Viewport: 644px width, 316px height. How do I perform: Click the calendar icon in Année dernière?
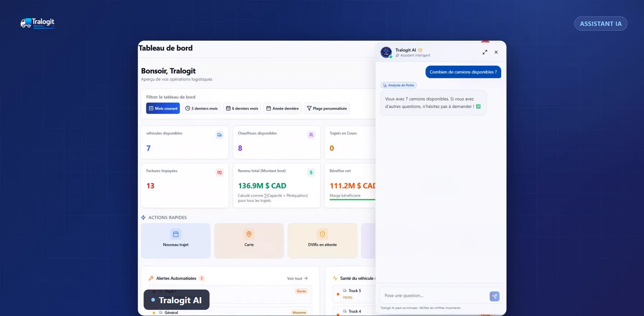click(268, 108)
